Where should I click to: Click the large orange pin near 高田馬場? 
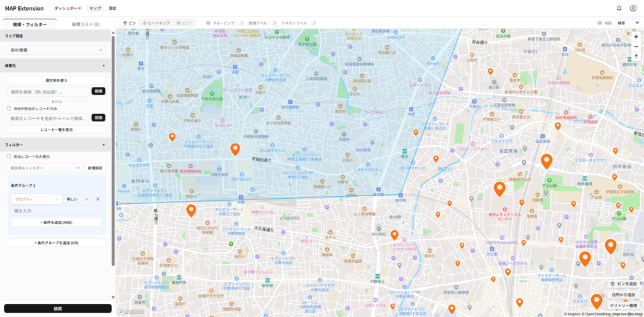(x=547, y=161)
